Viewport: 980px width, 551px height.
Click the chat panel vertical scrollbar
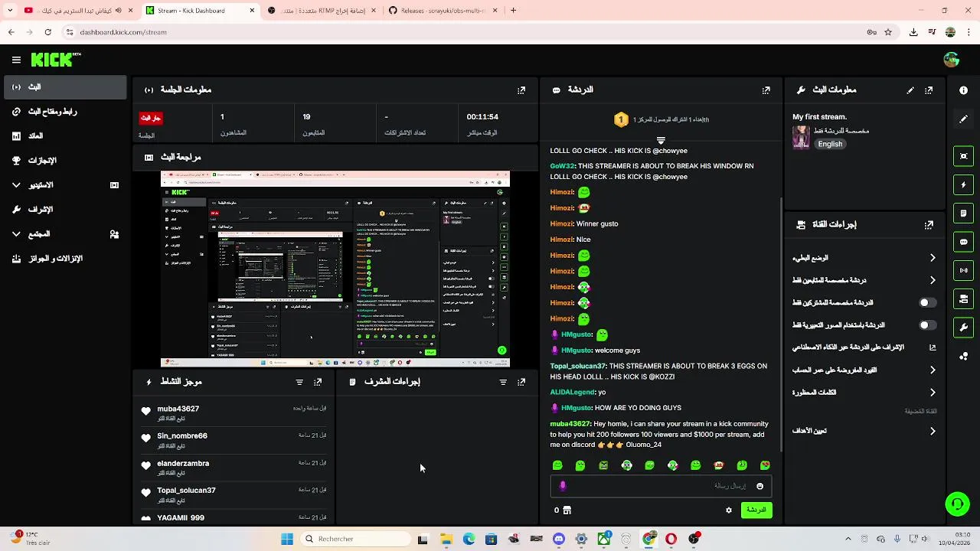click(781, 325)
